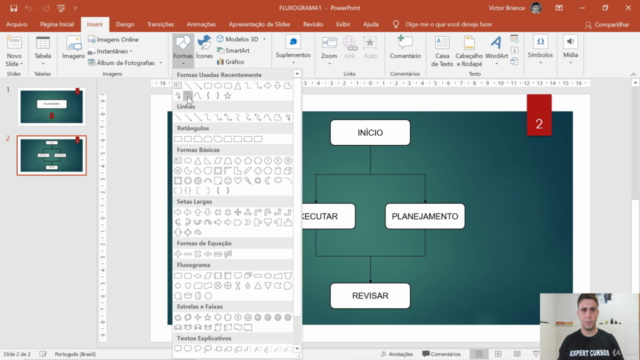Switch to the Revisão tab

click(313, 24)
